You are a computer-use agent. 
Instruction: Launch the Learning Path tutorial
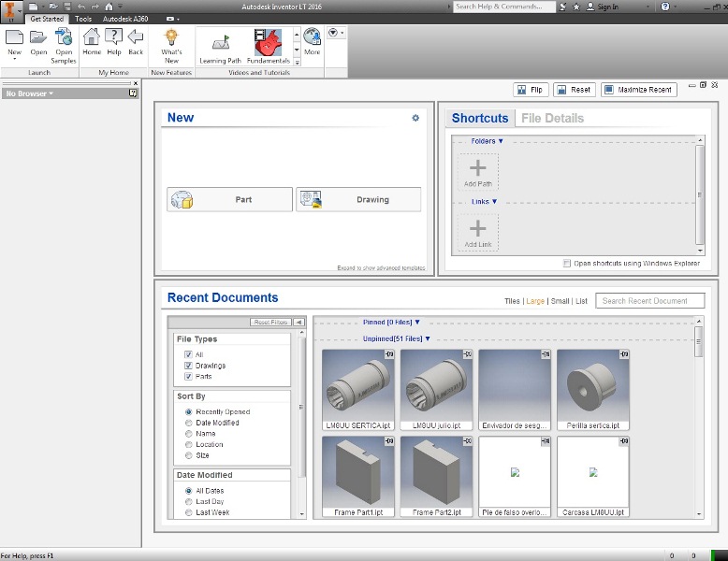[x=221, y=42]
